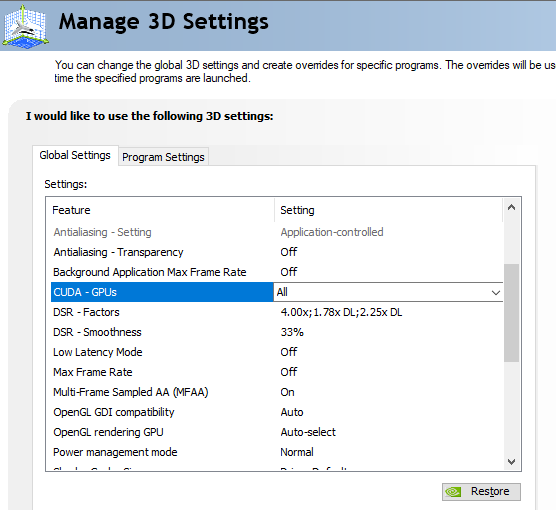
Task: Open the Program Settings tab
Action: [x=163, y=157]
